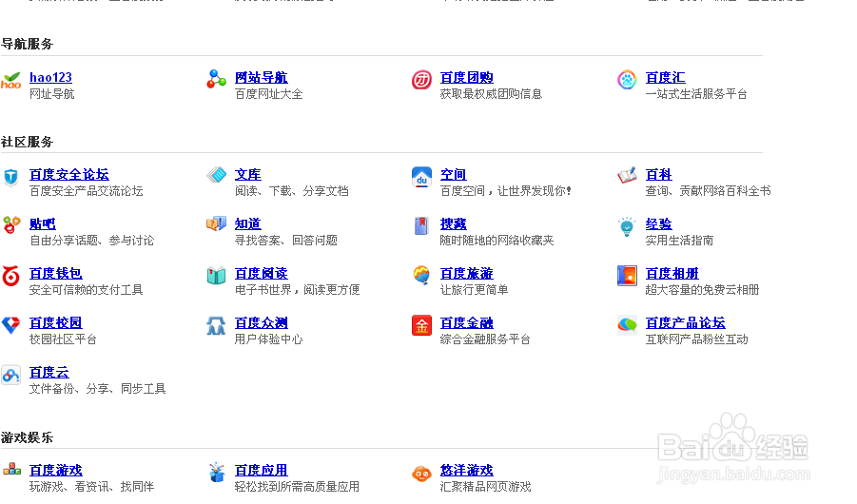
Task: Click the 百度金融 red 金 icon
Action: (x=421, y=326)
